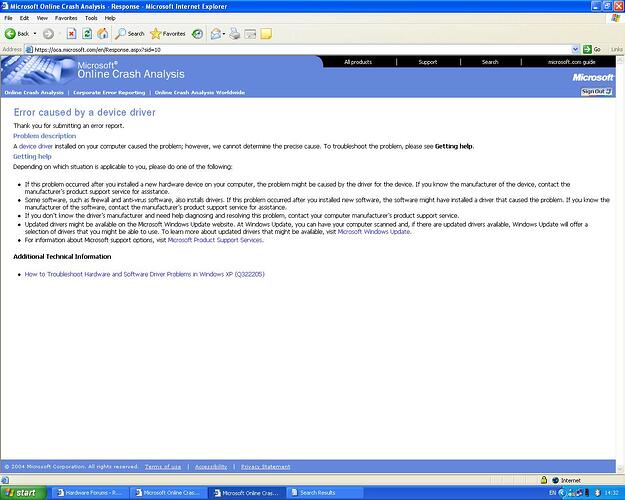Click the greyed Forward arrow button
The image size is (625, 500).
point(48,34)
